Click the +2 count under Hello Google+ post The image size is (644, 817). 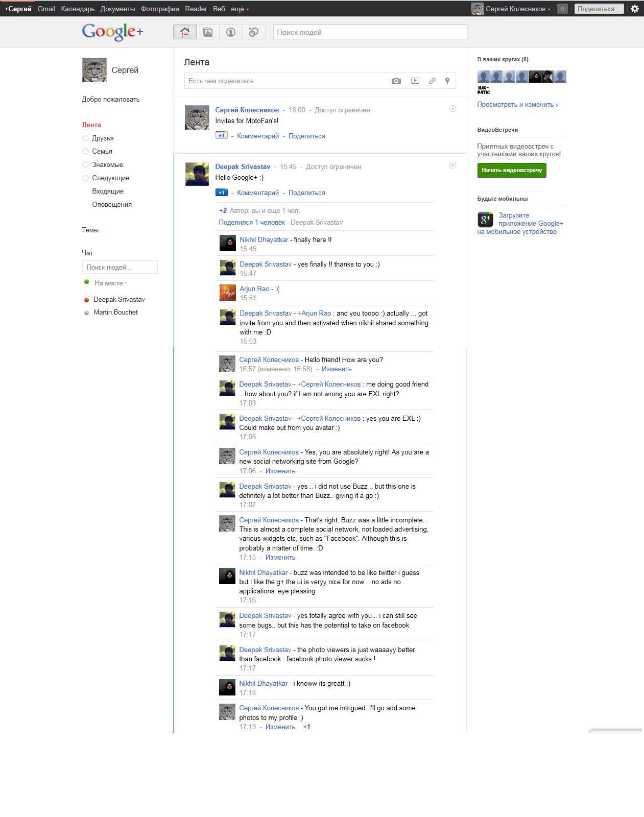pyautogui.click(x=223, y=211)
